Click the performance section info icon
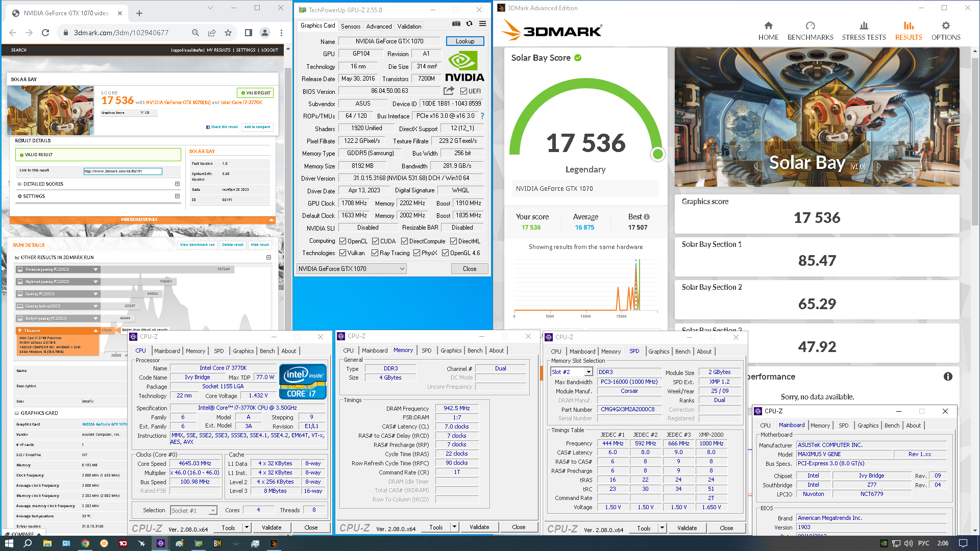 tap(948, 377)
